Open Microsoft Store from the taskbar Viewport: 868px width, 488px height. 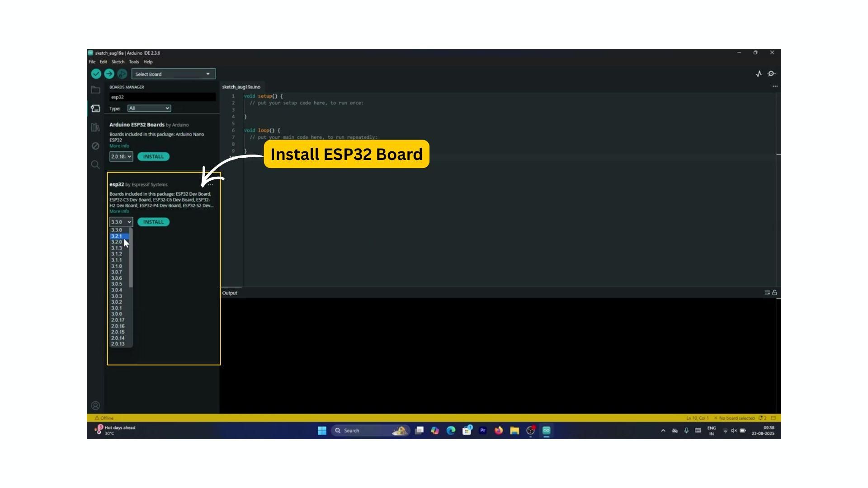467,431
